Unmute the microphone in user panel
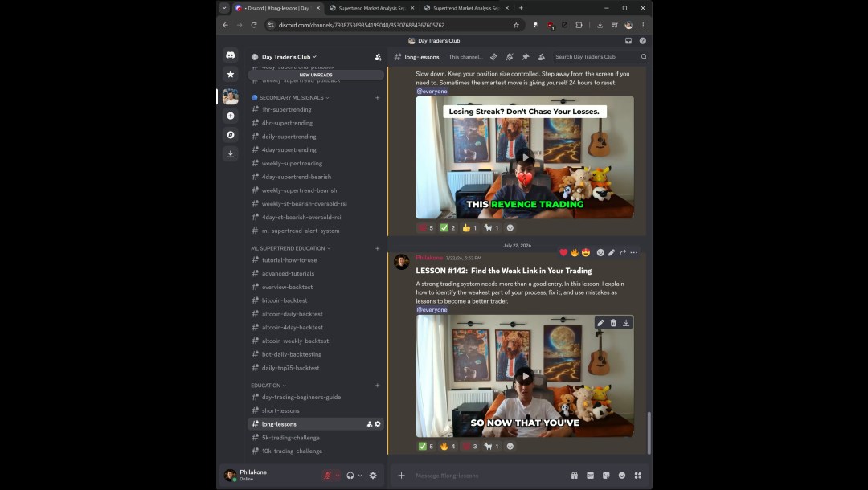Image resolution: width=868 pixels, height=490 pixels. 328,475
